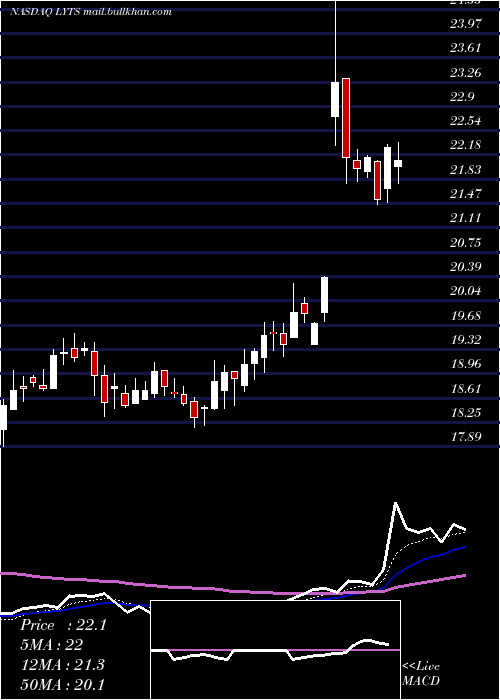Image resolution: width=500 pixels, height=700 pixels.
Task: Click the white candle topping at 20.39
Action: tap(325, 295)
